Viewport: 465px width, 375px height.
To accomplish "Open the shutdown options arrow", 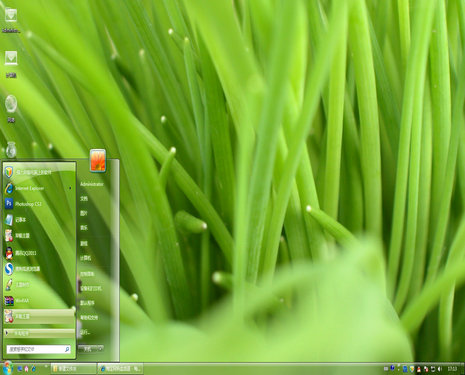I will coord(100,349).
